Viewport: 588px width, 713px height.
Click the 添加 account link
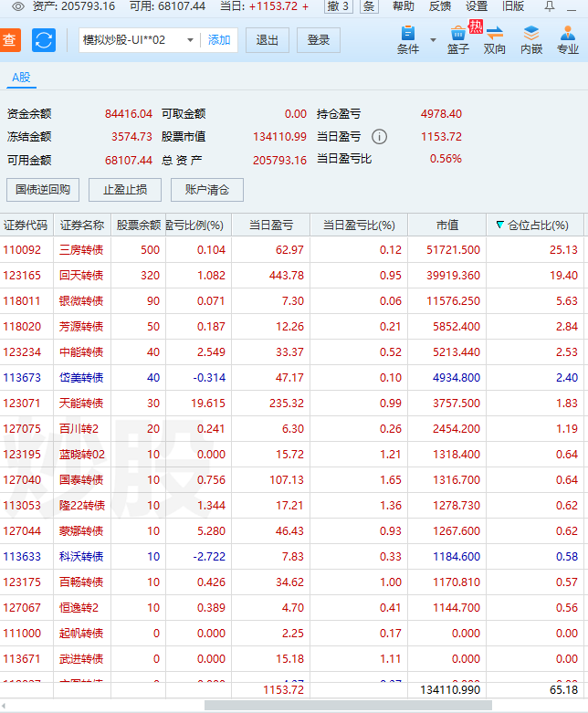219,40
